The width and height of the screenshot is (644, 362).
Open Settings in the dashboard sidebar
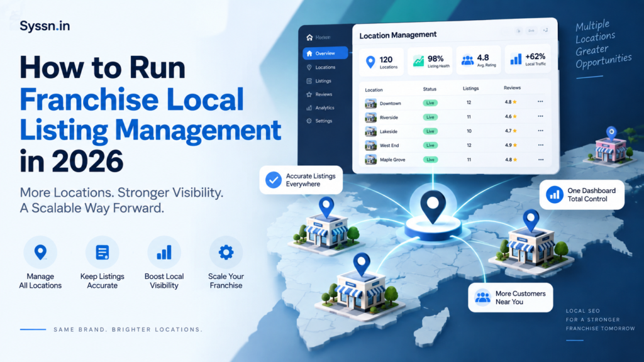click(319, 121)
